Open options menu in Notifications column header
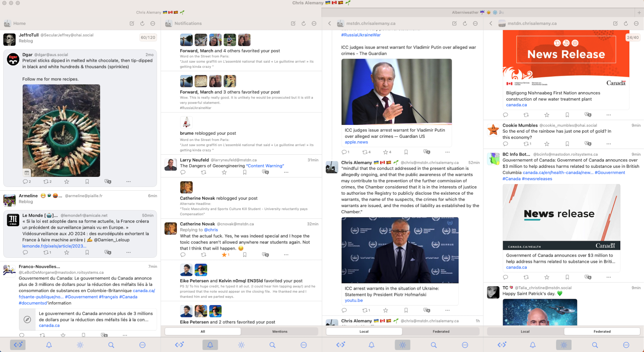 click(x=314, y=23)
